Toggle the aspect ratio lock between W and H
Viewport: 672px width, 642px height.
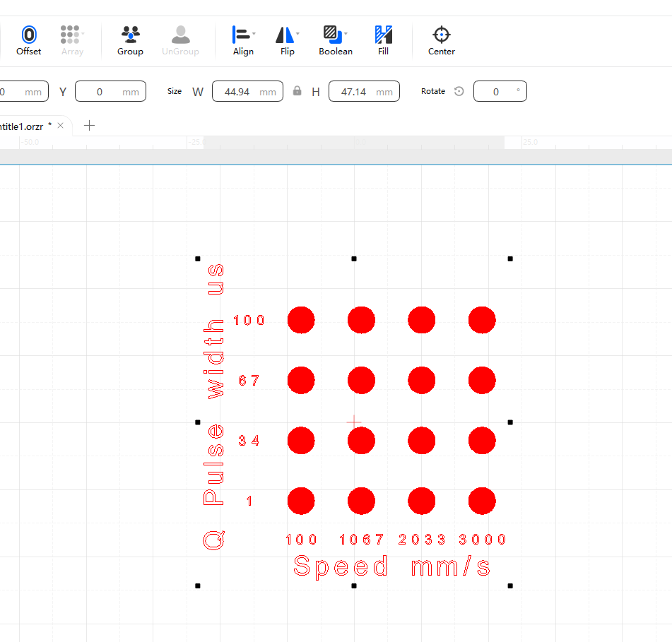tap(297, 91)
